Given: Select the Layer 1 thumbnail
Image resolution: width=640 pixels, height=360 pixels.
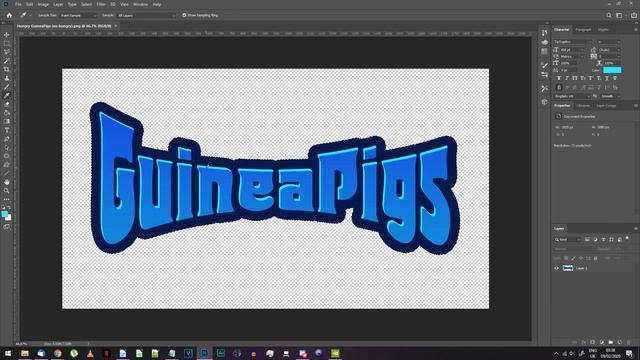Looking at the screenshot, I should coord(568,268).
